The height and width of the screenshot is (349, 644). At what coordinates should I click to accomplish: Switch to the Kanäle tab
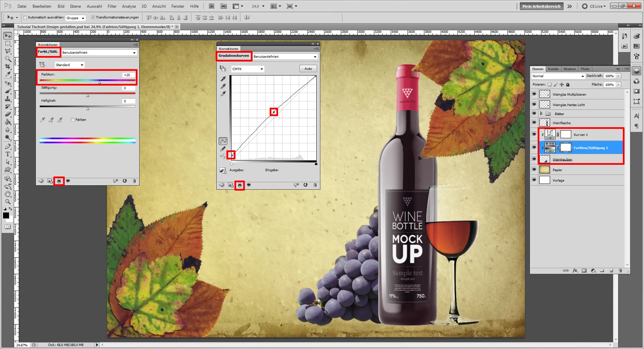coord(553,69)
